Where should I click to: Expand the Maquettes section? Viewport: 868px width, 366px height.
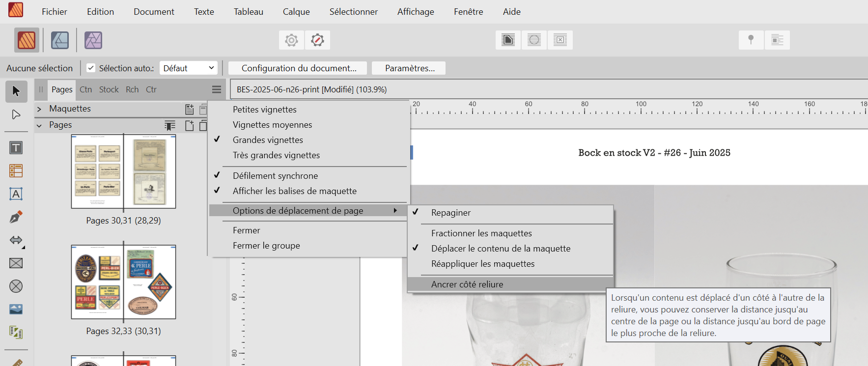pos(39,109)
